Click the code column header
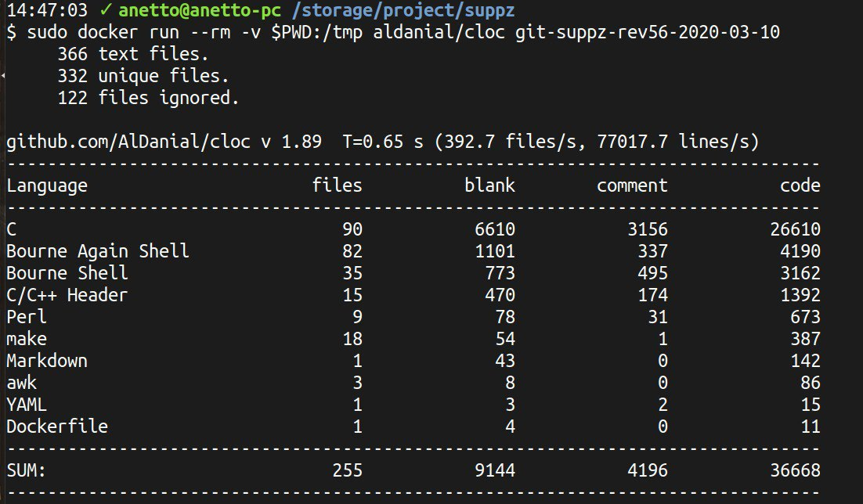 tap(800, 185)
